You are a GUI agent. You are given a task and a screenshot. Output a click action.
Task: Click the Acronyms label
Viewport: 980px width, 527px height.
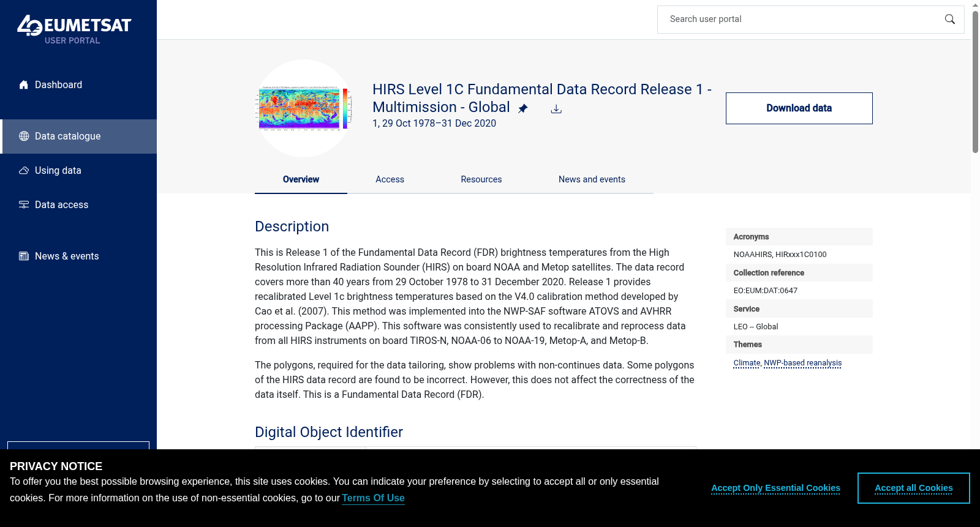click(751, 237)
